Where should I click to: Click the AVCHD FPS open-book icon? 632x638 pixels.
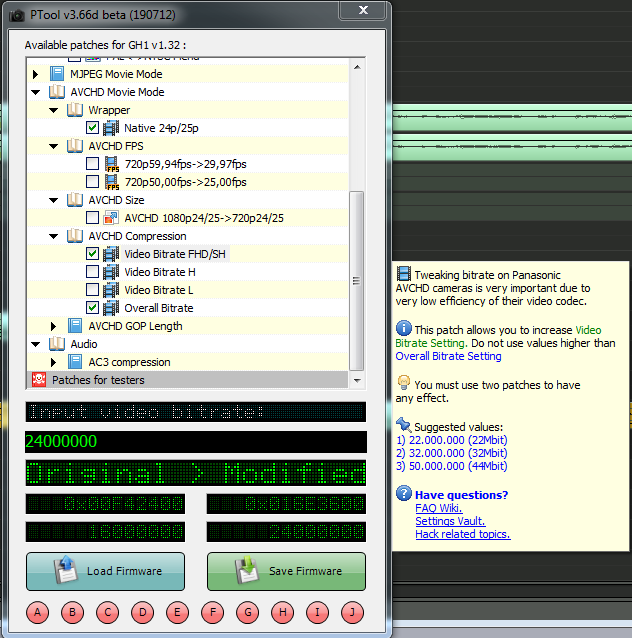[x=75, y=146]
